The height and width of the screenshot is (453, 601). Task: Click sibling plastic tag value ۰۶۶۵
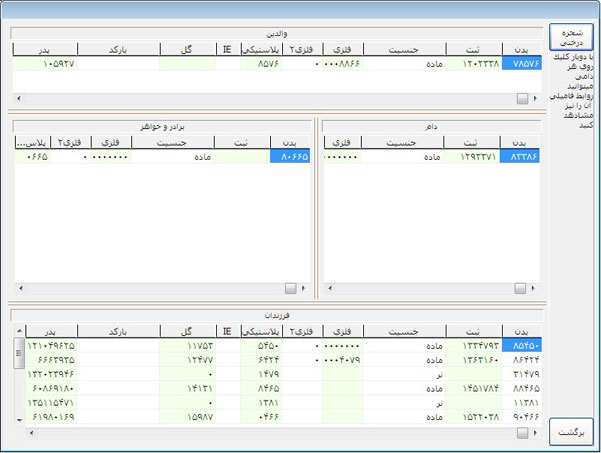pyautogui.click(x=33, y=156)
